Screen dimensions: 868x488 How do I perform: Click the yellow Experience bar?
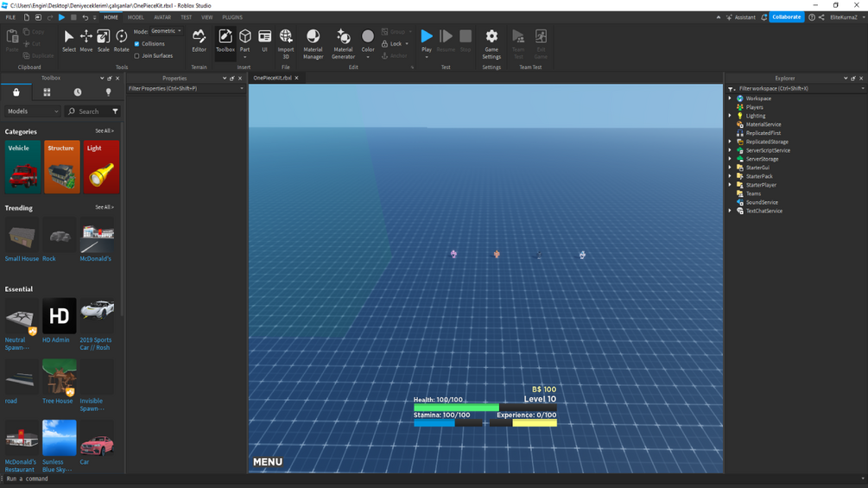point(535,423)
